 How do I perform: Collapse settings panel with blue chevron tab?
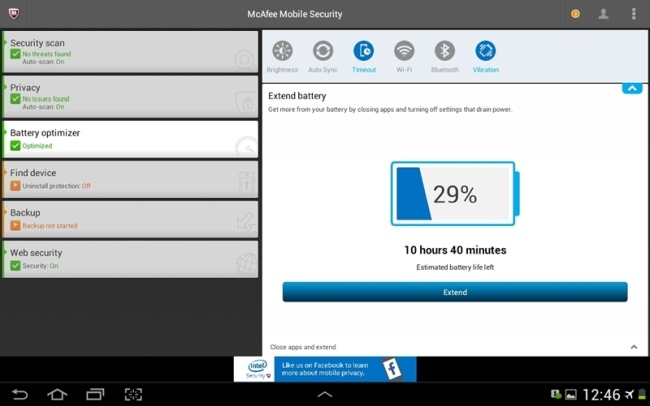tap(632, 88)
